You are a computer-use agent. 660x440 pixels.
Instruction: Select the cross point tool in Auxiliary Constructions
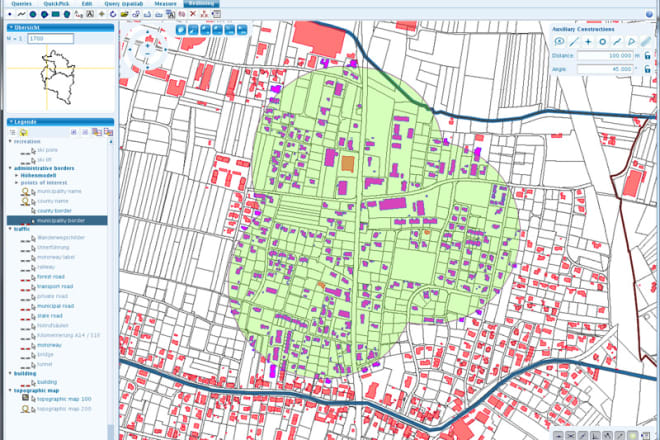click(x=588, y=41)
